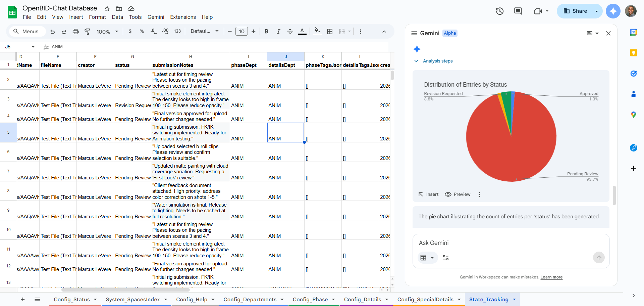644x306 pixels.
Task: Open version history
Action: click(x=499, y=11)
